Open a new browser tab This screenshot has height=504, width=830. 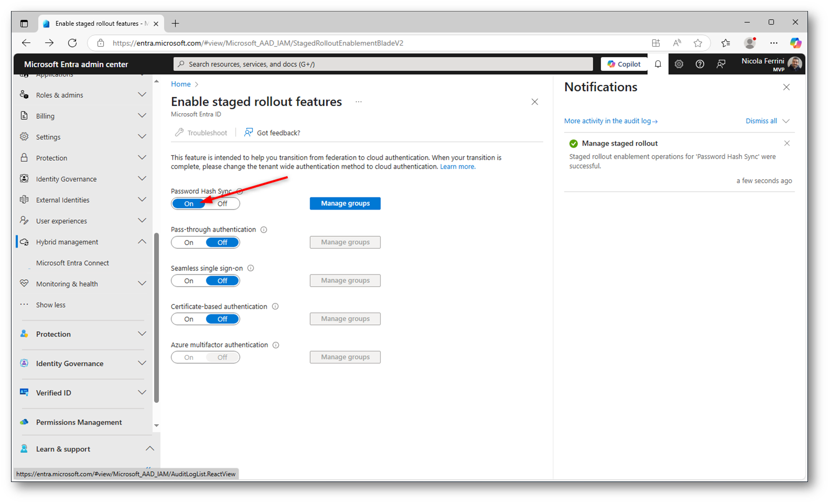176,24
